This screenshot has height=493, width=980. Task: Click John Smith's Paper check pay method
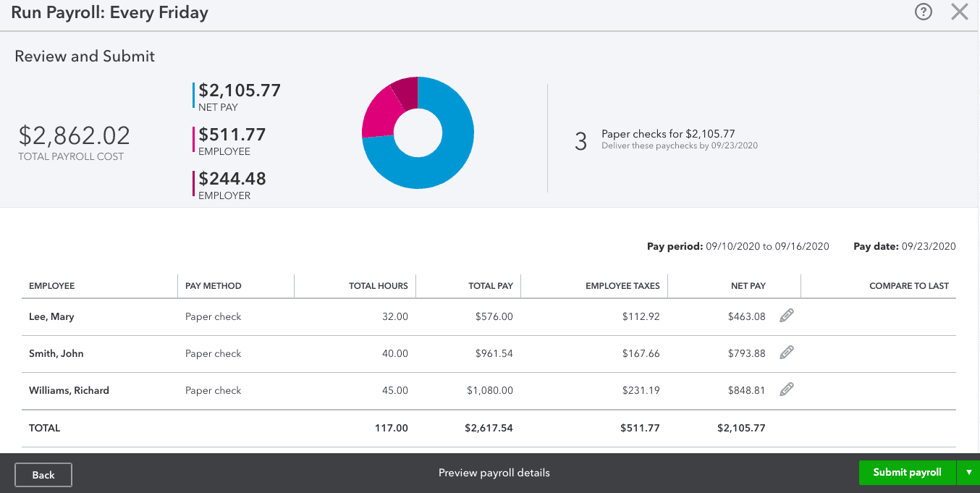pyautogui.click(x=214, y=353)
